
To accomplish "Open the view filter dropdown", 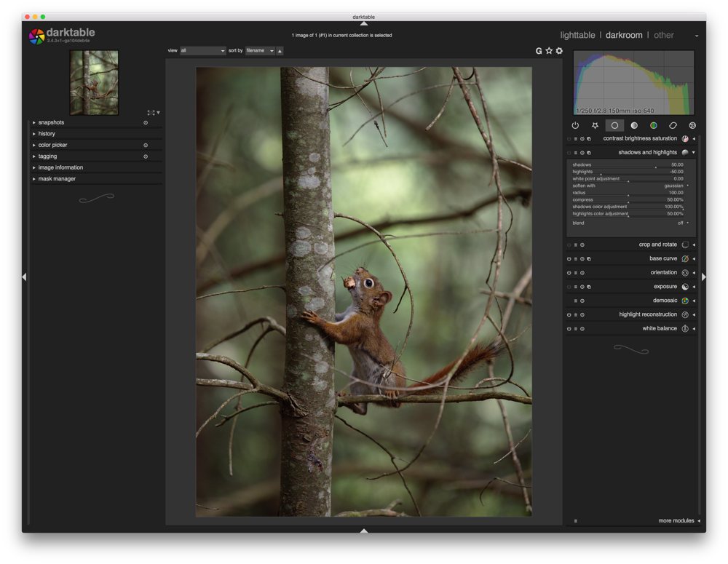I will click(202, 51).
